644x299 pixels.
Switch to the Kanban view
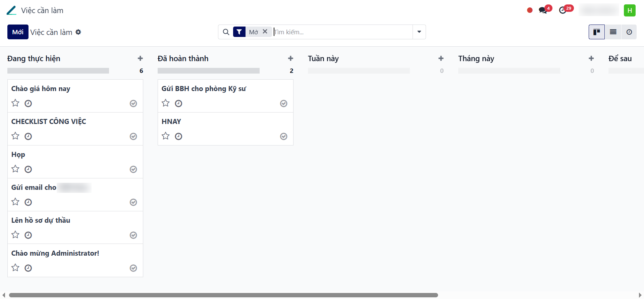tap(597, 32)
